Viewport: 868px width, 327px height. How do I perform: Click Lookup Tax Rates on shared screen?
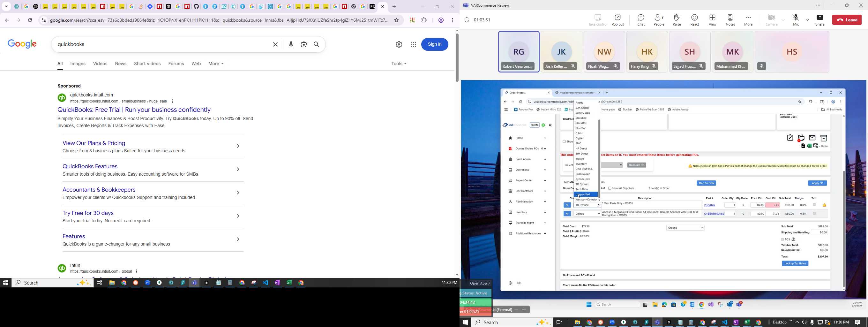click(x=795, y=264)
